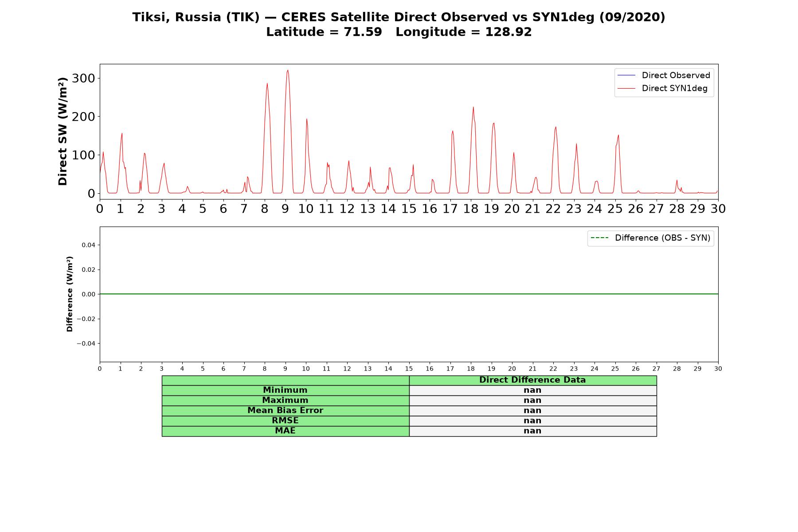Click the Direct Observed legend entry
798x532 pixels.
click(664, 75)
